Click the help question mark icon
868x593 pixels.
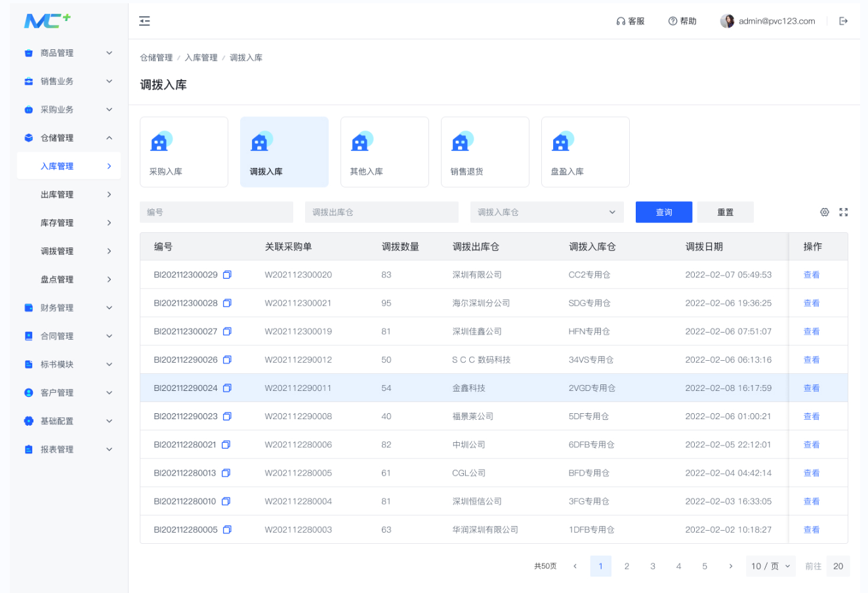click(x=672, y=21)
